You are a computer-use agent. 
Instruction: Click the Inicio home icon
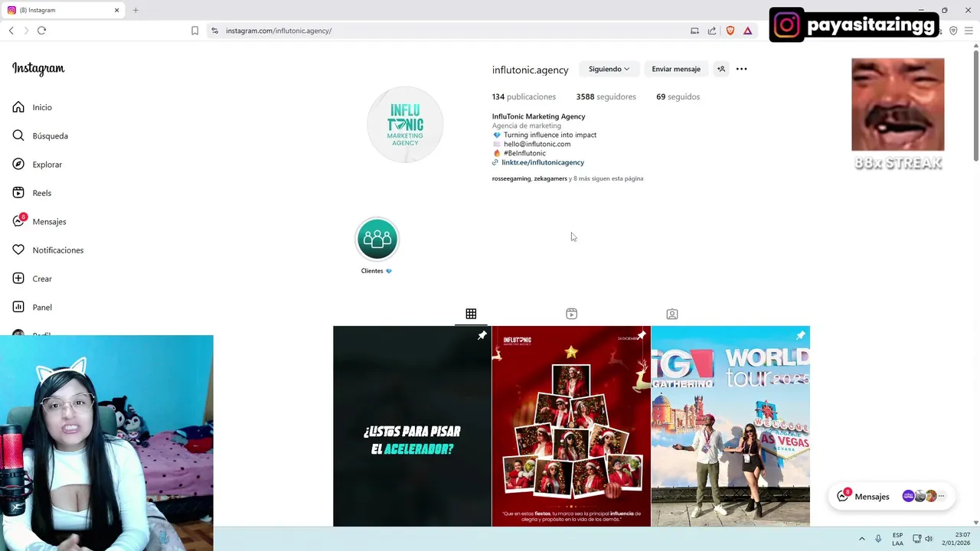click(x=18, y=107)
